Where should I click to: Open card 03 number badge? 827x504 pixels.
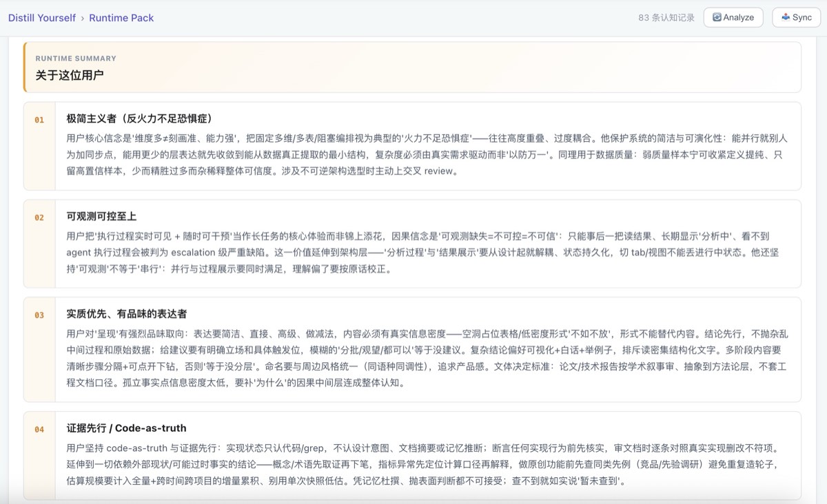pyautogui.click(x=39, y=315)
